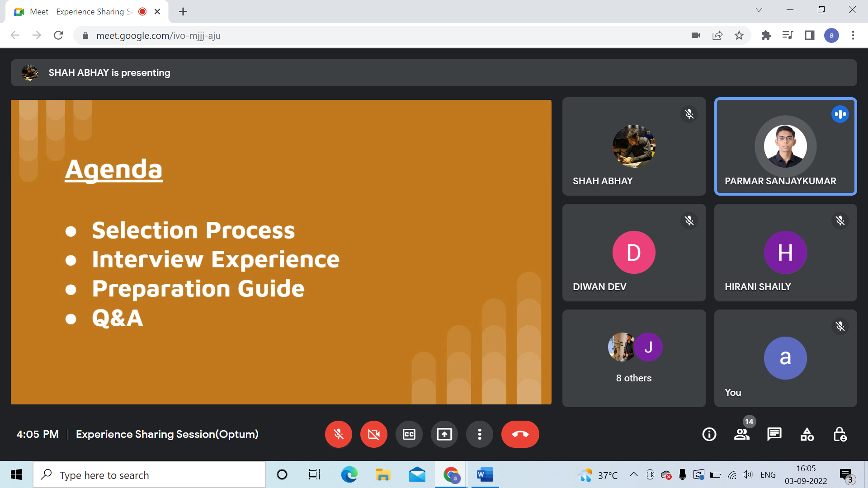Image resolution: width=868 pixels, height=488 pixels.
Task: Open the chat with everyone panel
Action: point(774,434)
